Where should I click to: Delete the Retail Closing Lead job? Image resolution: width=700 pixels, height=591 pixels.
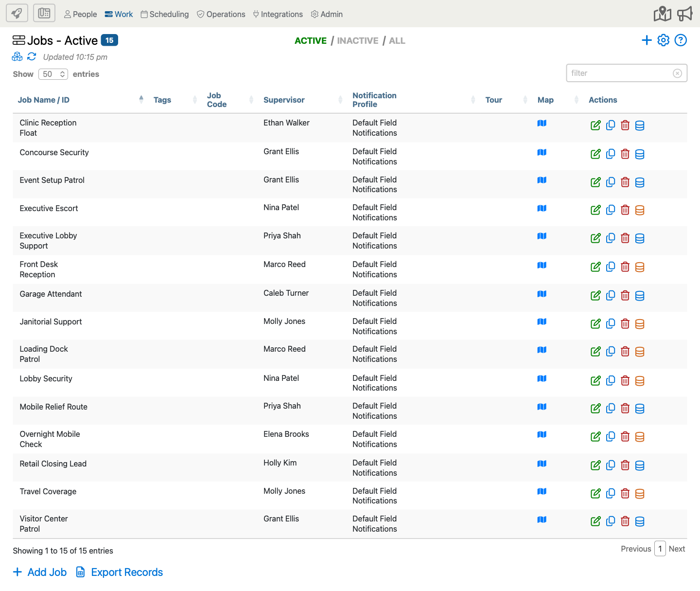[625, 466]
